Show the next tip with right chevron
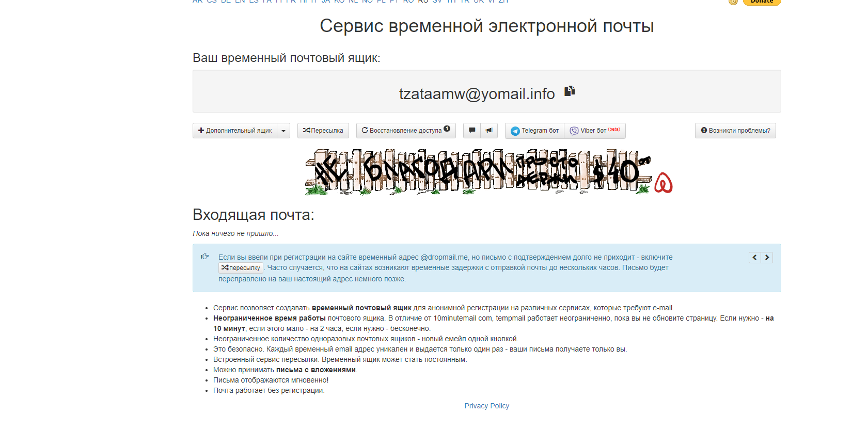 point(767,258)
